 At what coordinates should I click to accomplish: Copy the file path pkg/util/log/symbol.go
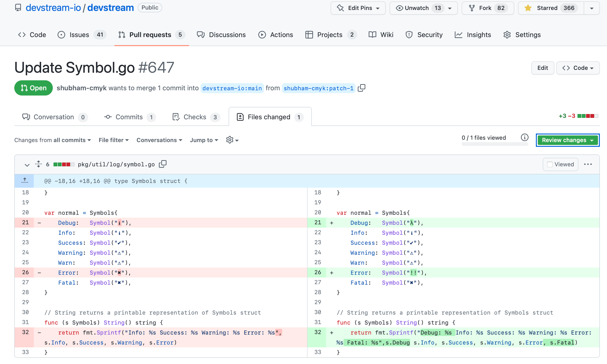pyautogui.click(x=162, y=164)
